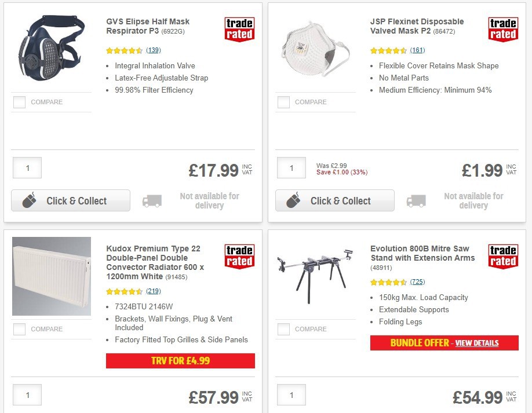Click the Click & Collect button for JSP mask
Viewport: 532px width, 413px height.
point(334,200)
